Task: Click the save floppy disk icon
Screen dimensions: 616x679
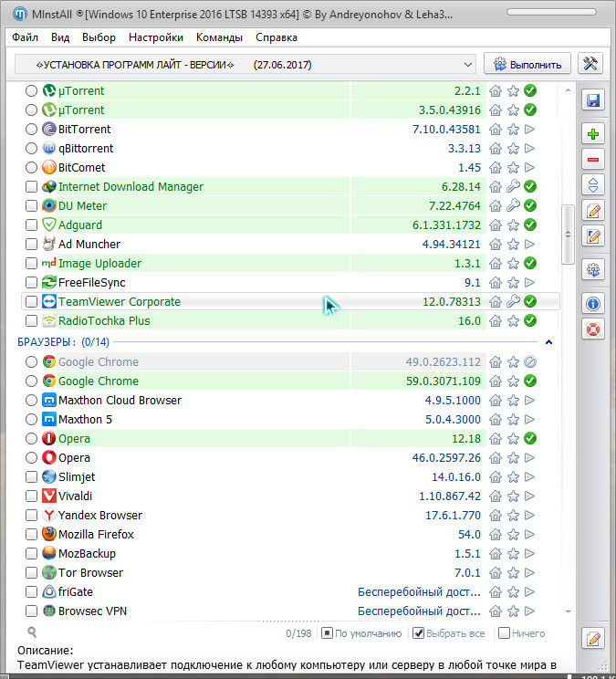Action: point(593,99)
